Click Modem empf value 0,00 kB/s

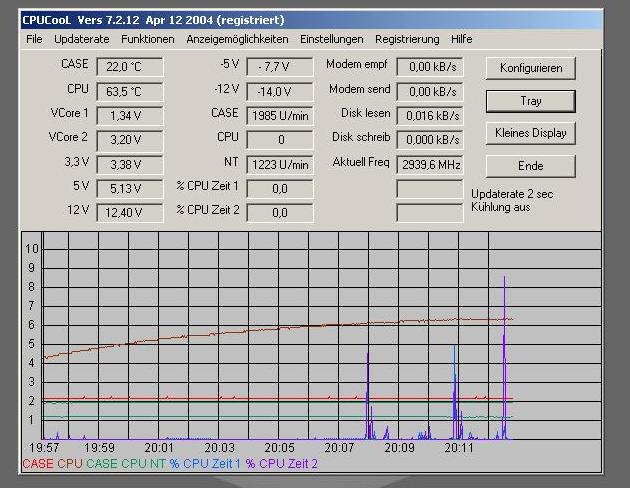tap(430, 67)
